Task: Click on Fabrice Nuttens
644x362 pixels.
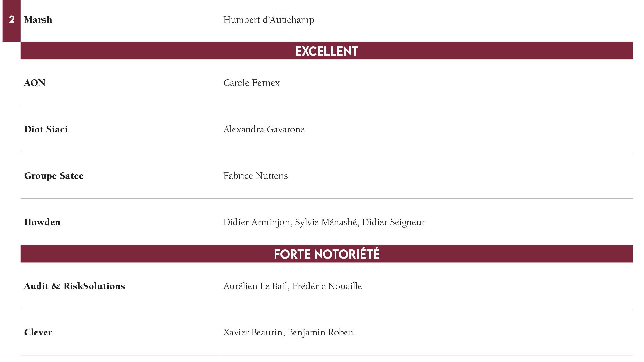Action: coord(255,176)
